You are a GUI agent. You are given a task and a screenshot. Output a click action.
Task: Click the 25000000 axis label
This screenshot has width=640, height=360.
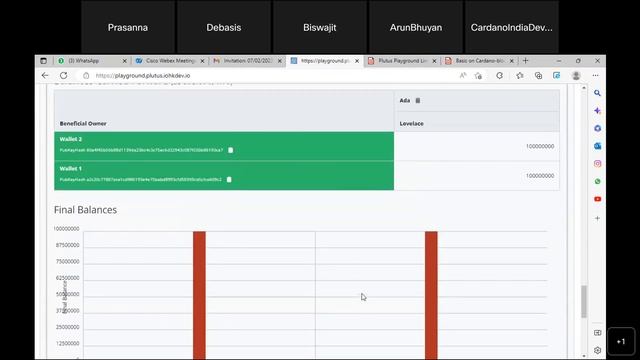tap(67, 327)
